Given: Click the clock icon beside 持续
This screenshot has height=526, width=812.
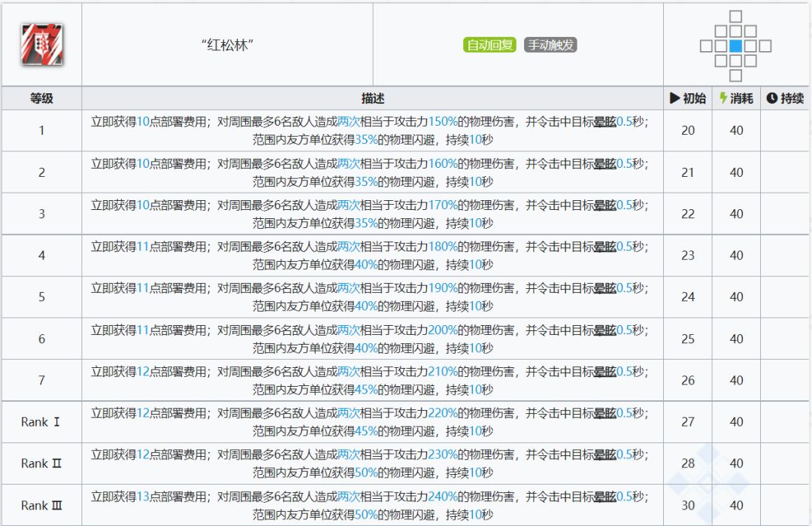Looking at the screenshot, I should (x=771, y=99).
